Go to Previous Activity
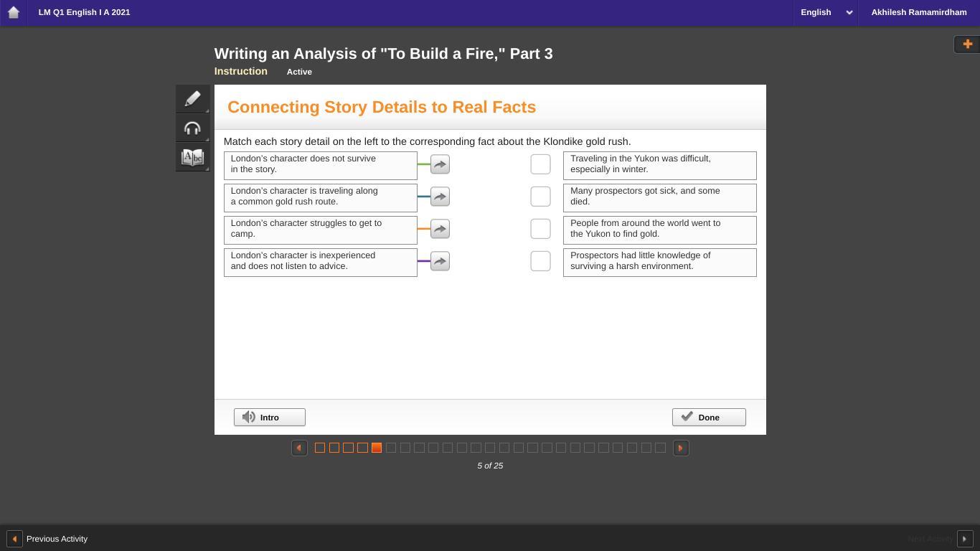The image size is (980, 551). click(47, 539)
